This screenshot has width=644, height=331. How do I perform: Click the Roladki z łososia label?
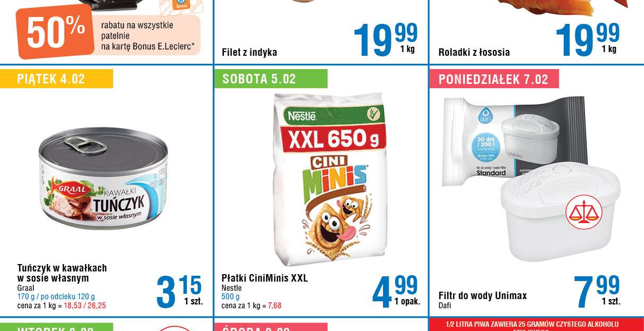pyautogui.click(x=474, y=52)
